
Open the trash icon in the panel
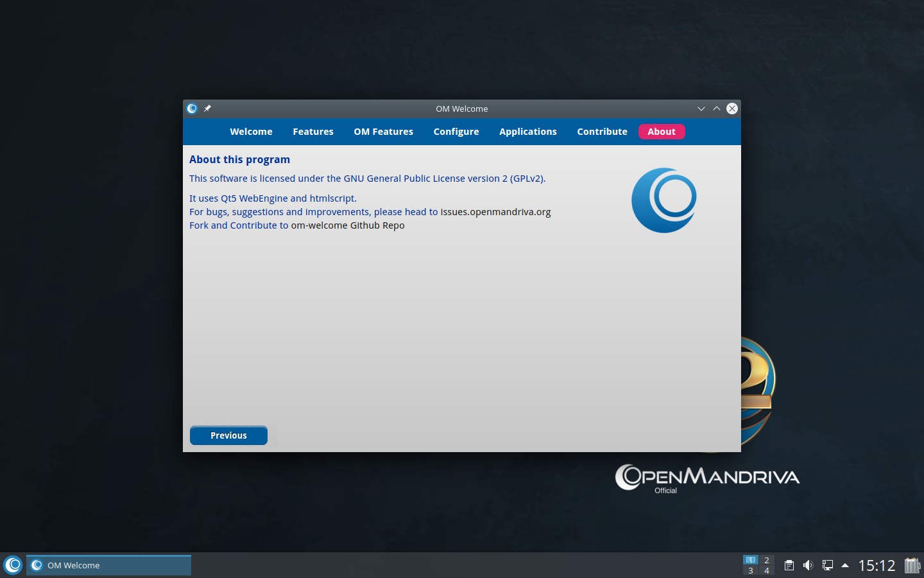(912, 565)
